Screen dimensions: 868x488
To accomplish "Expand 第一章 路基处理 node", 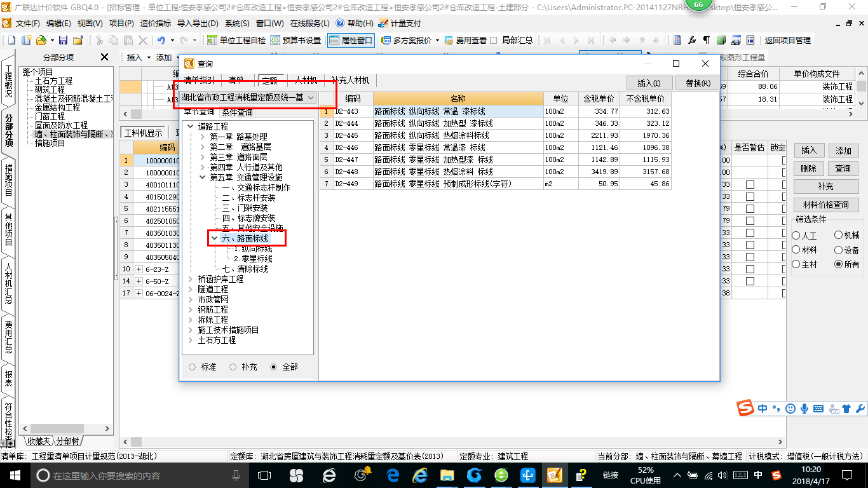I will tap(202, 137).
